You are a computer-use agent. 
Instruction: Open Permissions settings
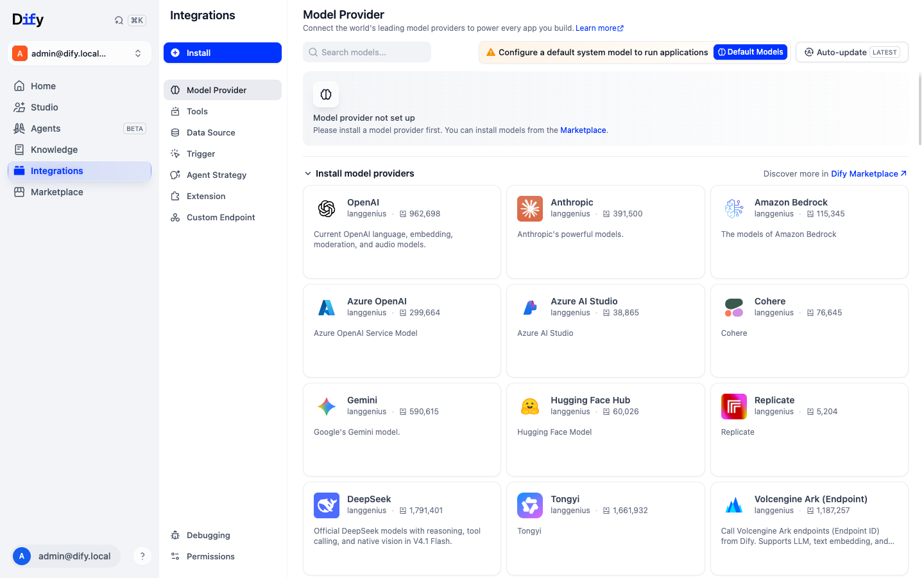pos(223,556)
